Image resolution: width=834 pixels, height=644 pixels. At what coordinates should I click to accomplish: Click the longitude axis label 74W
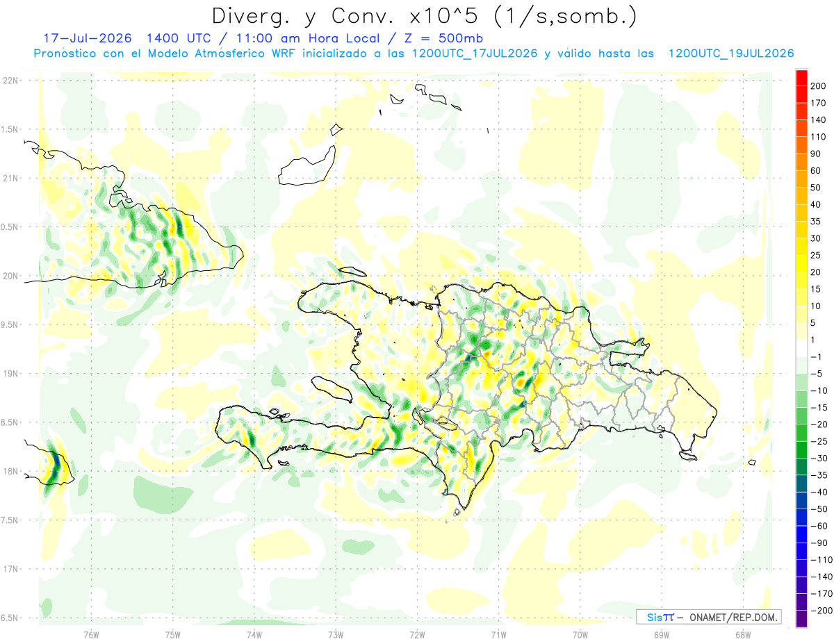click(254, 635)
